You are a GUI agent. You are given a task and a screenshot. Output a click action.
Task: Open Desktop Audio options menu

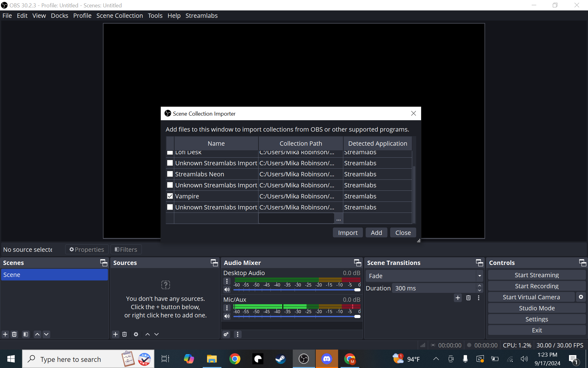tap(227, 281)
